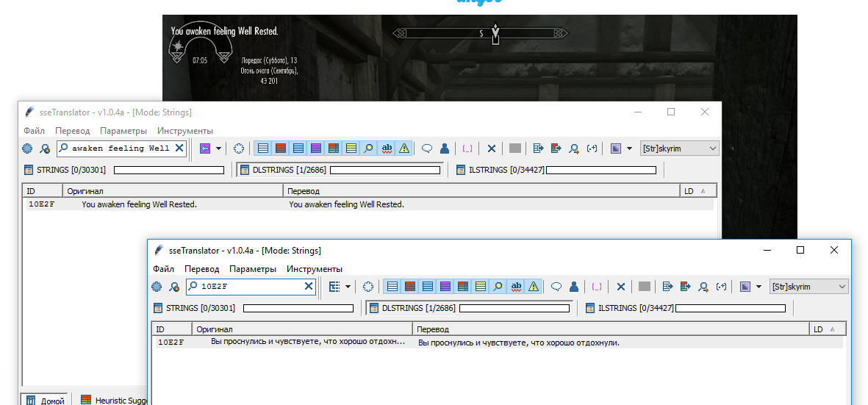The width and height of the screenshot is (868, 405).
Task: Click gray square swatch in front window toolbar
Action: (645, 287)
